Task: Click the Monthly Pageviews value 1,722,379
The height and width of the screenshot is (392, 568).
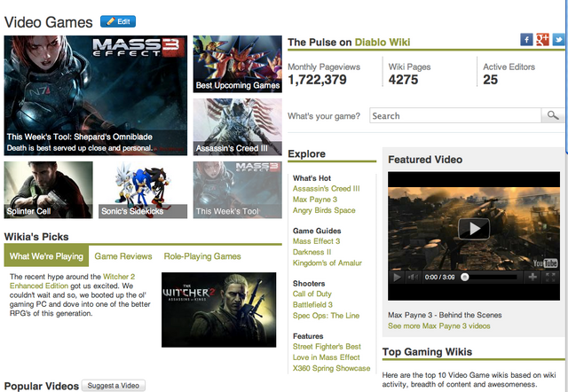Action: tap(318, 80)
